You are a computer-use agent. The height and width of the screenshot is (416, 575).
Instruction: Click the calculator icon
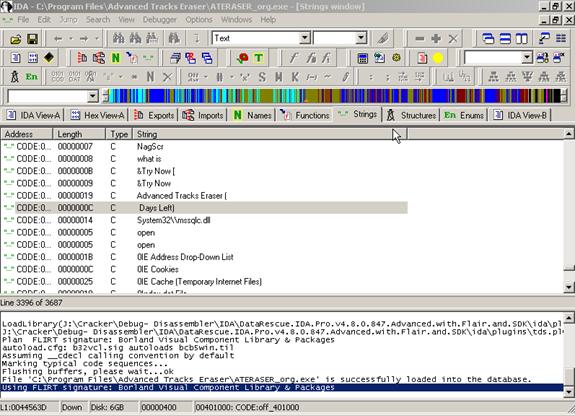[363, 58]
